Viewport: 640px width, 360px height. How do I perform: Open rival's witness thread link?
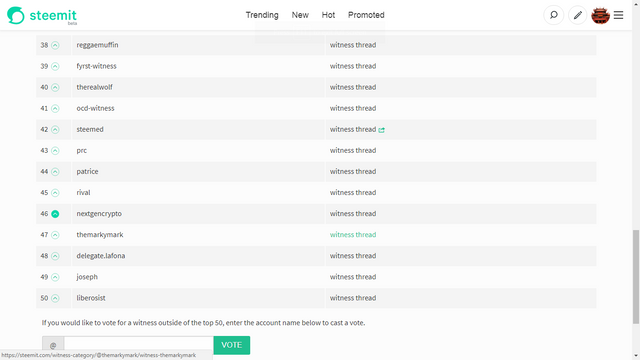(353, 193)
